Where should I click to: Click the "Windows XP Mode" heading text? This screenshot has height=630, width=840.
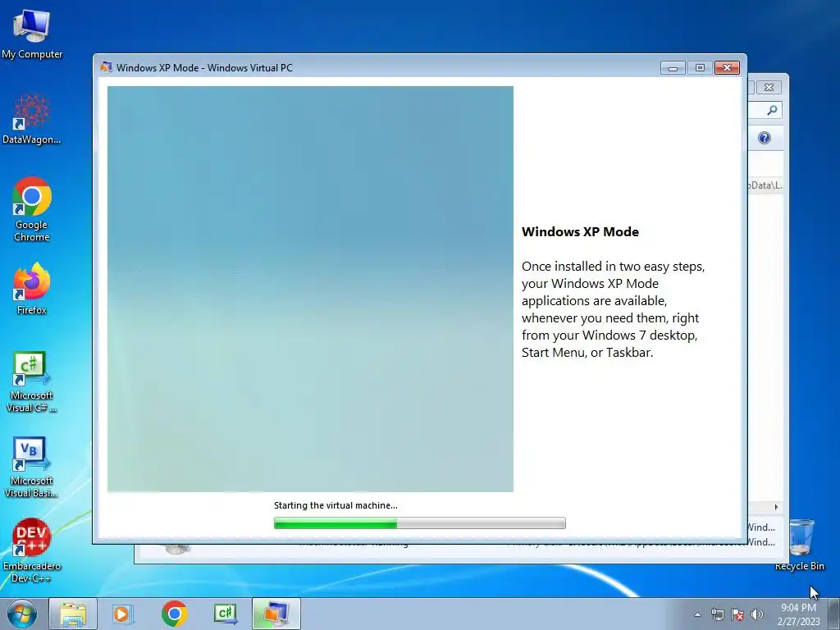click(580, 232)
